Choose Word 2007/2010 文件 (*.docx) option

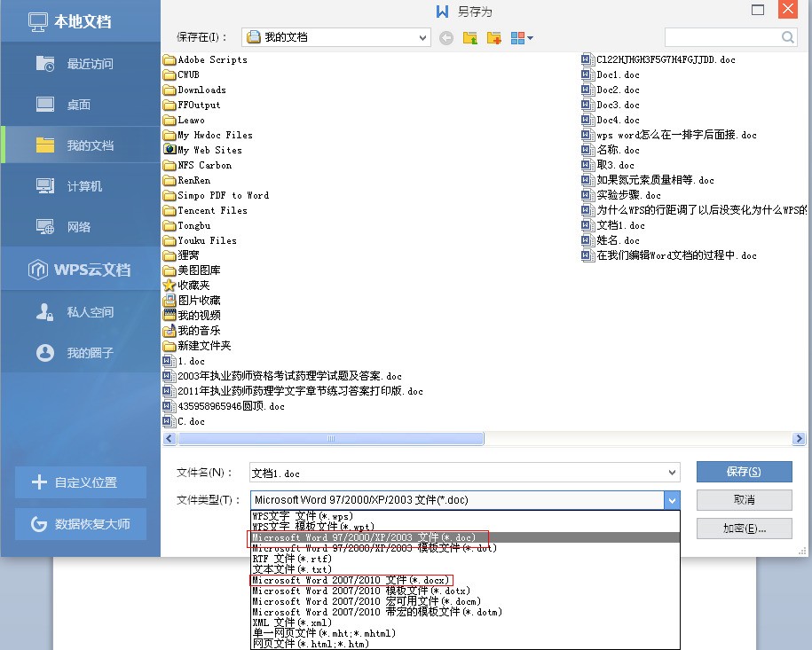click(x=465, y=580)
